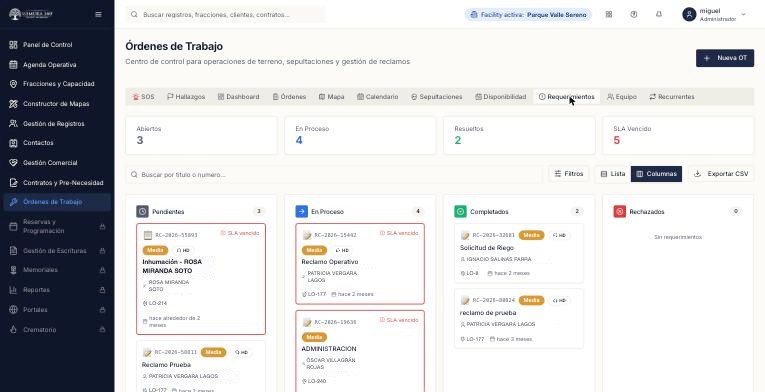Click the Portales globe icon in sidebar
The width and height of the screenshot is (765, 392).
pos(14,310)
